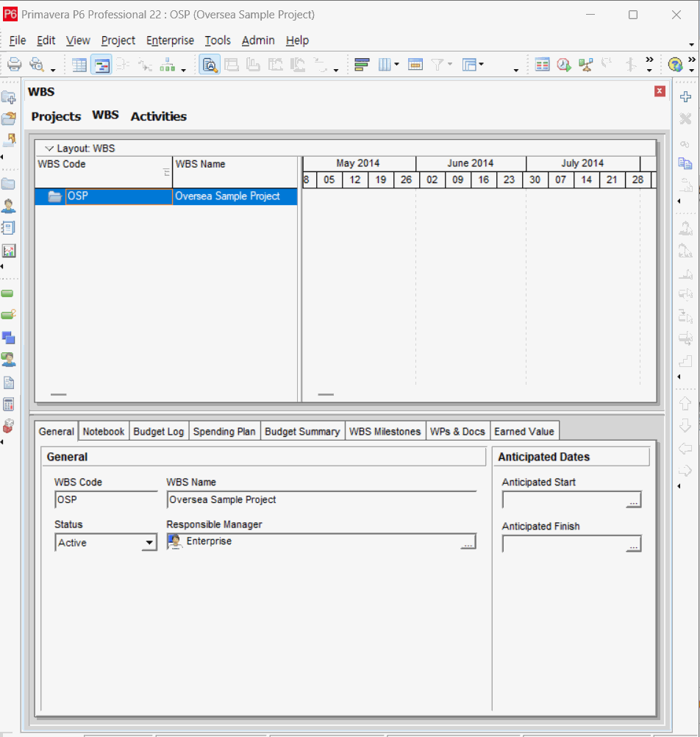Open the Project Expenses calculator icon
700x737 pixels.
pos(9,405)
